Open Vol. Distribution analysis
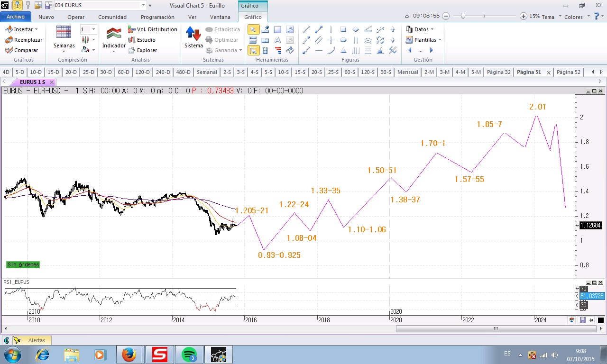The width and height of the screenshot is (607, 364). click(152, 29)
